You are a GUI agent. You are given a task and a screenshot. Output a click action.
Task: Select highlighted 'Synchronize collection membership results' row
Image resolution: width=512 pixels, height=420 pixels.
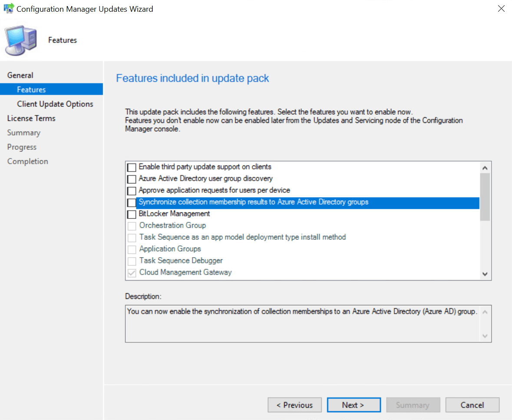pyautogui.click(x=307, y=202)
